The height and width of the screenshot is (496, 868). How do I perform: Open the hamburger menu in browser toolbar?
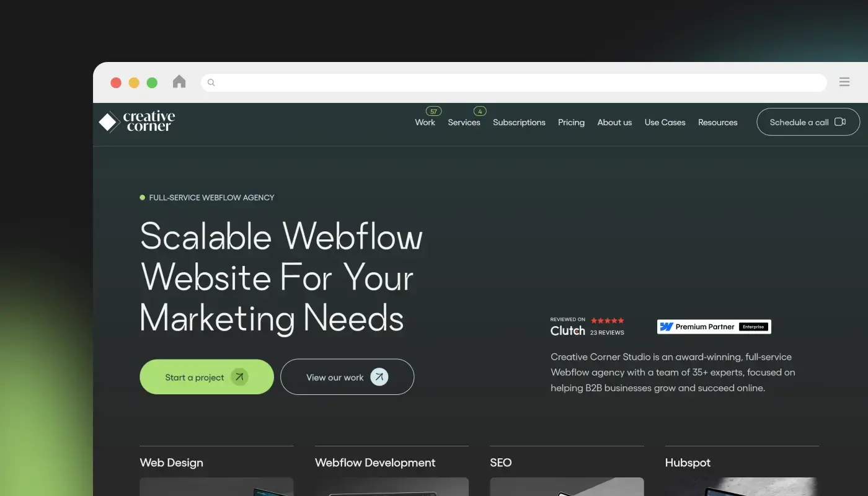[844, 82]
